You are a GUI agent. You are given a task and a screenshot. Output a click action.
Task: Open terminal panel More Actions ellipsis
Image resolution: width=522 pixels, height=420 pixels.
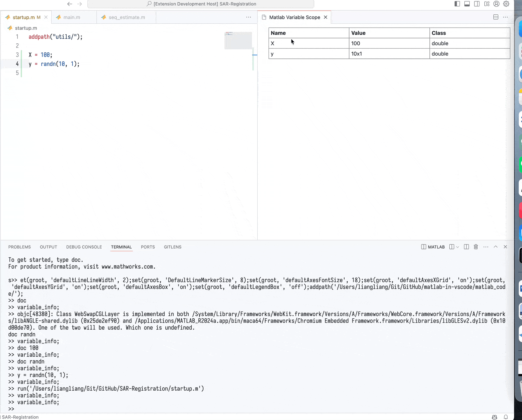[x=486, y=247]
